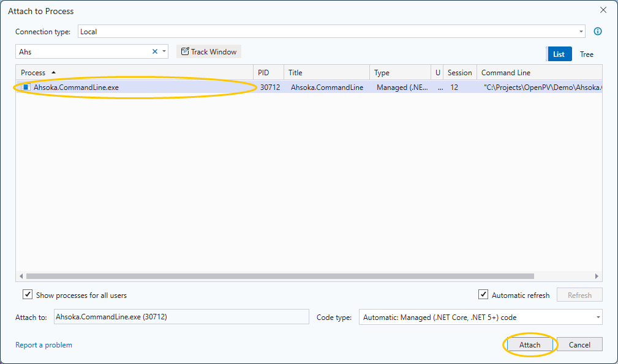Click the scroll right arrow of process list
This screenshot has width=618, height=364.
coord(597,277)
